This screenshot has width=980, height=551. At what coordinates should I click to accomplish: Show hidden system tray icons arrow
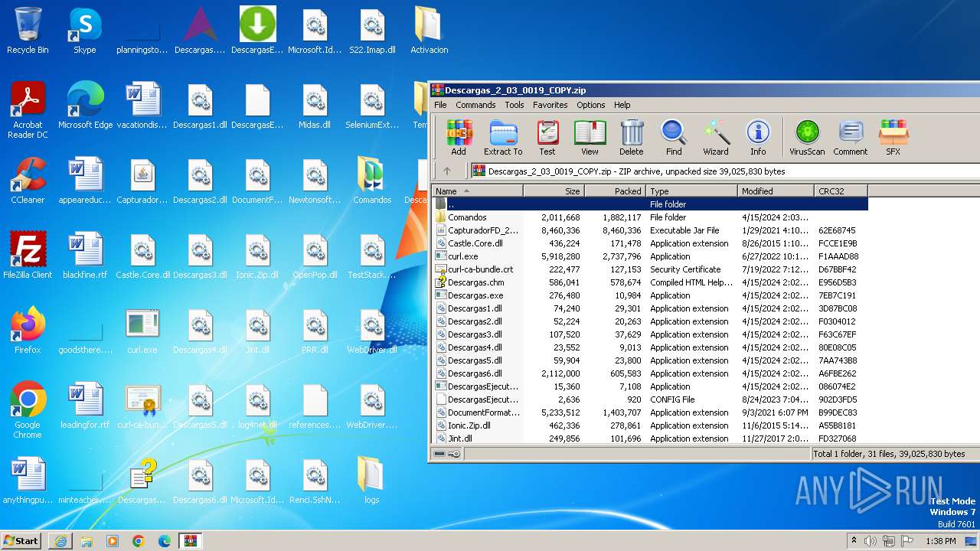[x=854, y=541]
